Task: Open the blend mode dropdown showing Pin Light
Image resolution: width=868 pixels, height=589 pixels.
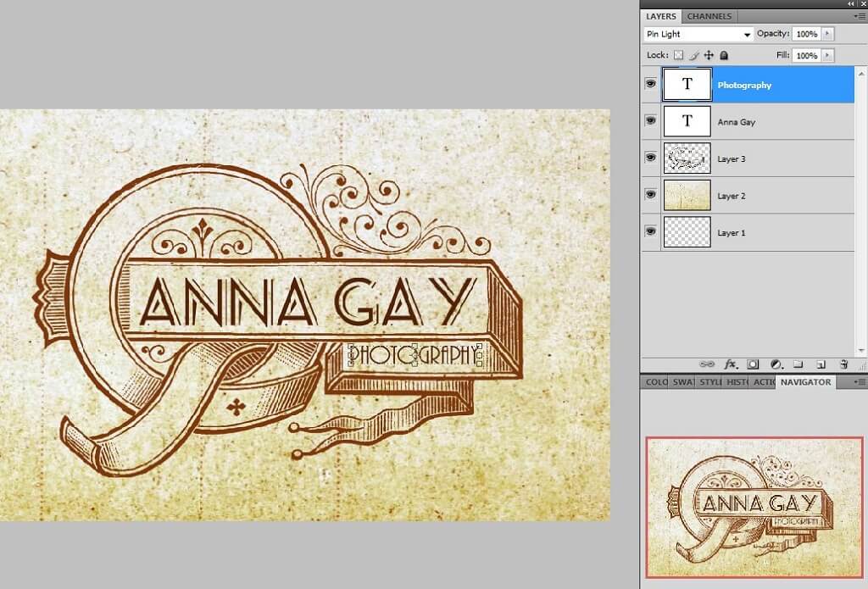Action: 695,34
